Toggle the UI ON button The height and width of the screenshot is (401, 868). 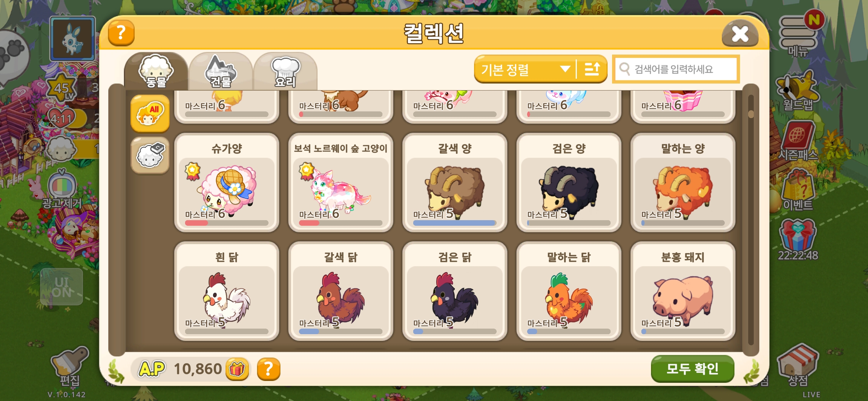tap(62, 287)
